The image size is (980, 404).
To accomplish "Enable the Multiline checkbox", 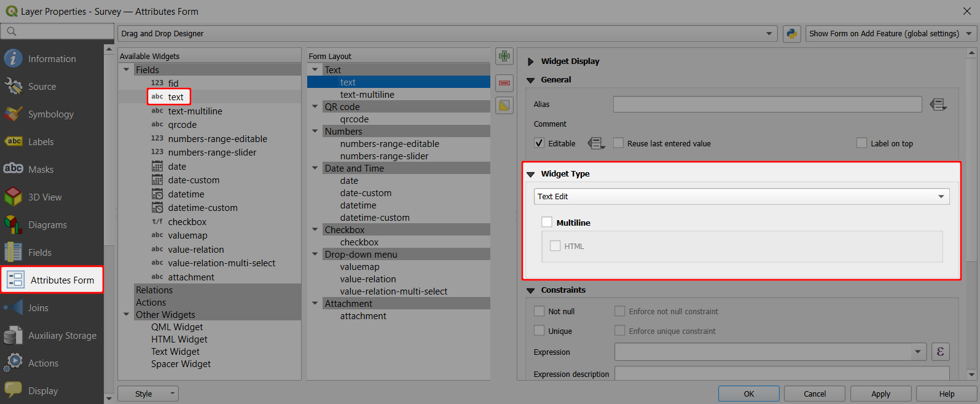I will [547, 222].
